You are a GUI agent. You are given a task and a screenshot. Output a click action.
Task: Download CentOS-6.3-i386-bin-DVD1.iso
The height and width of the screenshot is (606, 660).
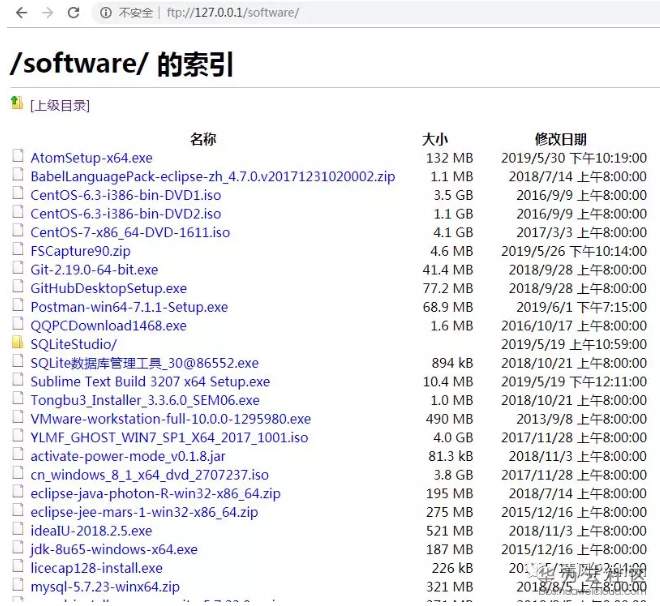[125, 195]
